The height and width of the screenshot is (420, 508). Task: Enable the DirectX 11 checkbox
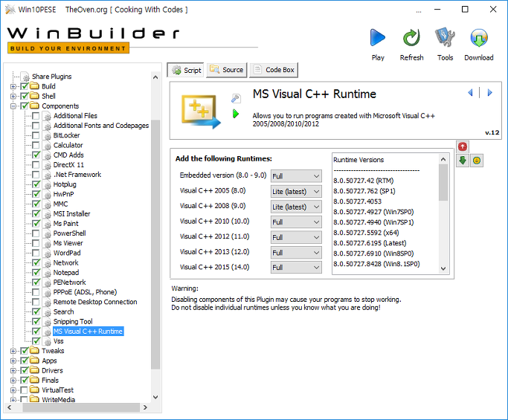[36, 165]
